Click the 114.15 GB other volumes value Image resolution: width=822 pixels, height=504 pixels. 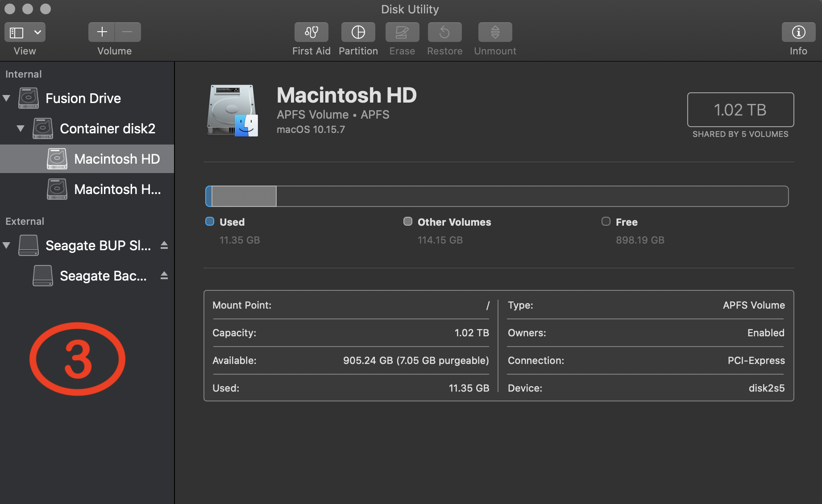440,240
